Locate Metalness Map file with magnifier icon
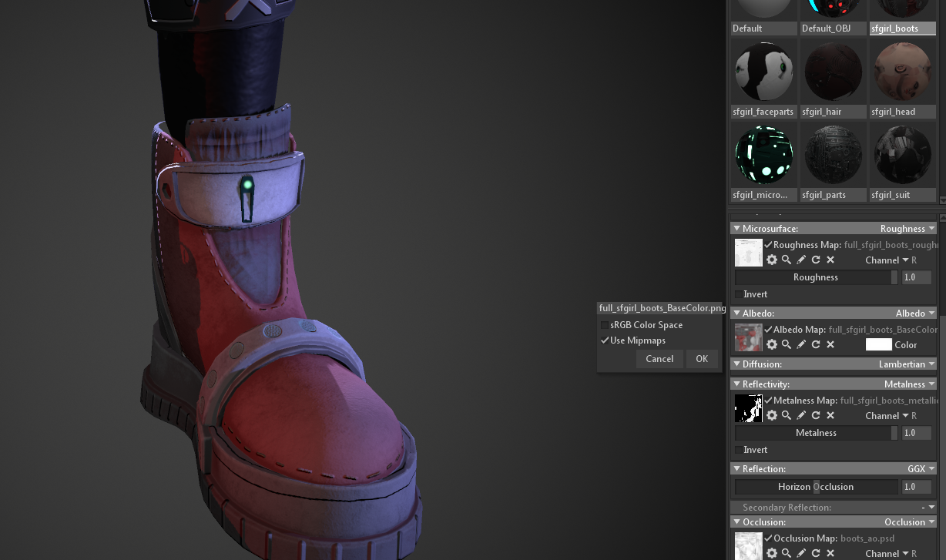946x560 pixels. tap(787, 416)
